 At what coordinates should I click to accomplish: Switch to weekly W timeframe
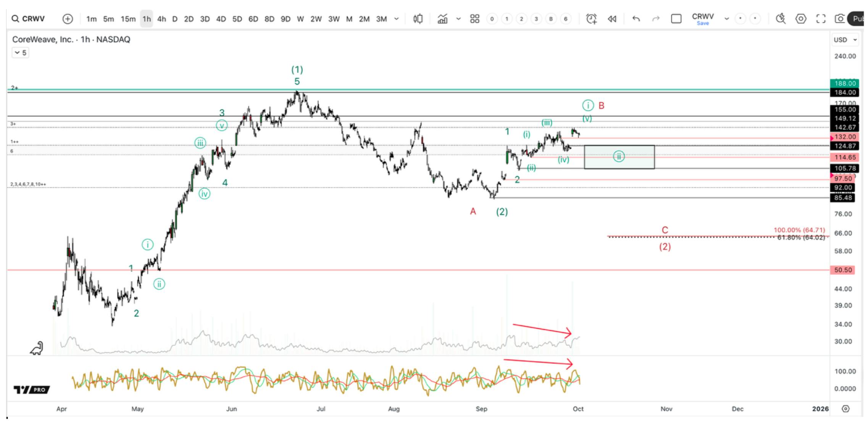pyautogui.click(x=300, y=19)
